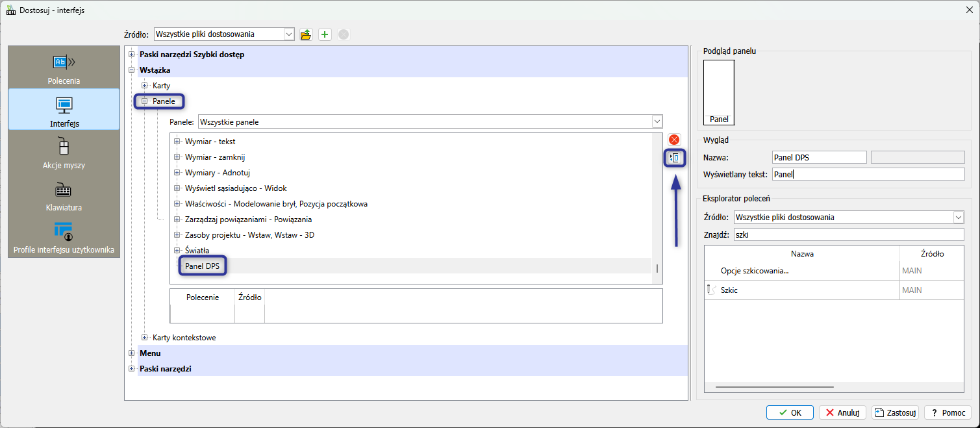Open Profile interfejsu użytkownika section
Screen dimensions: 980x428
coord(64,237)
